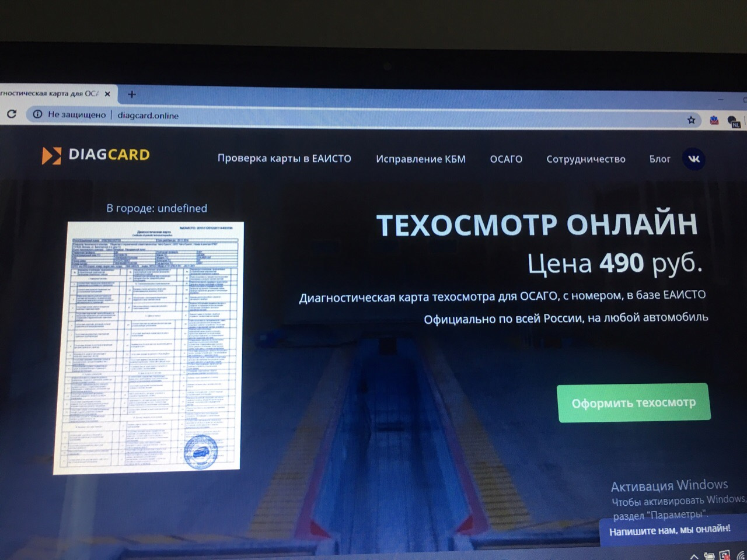
Task: Open the 'Сотрудничество' page
Action: click(586, 159)
